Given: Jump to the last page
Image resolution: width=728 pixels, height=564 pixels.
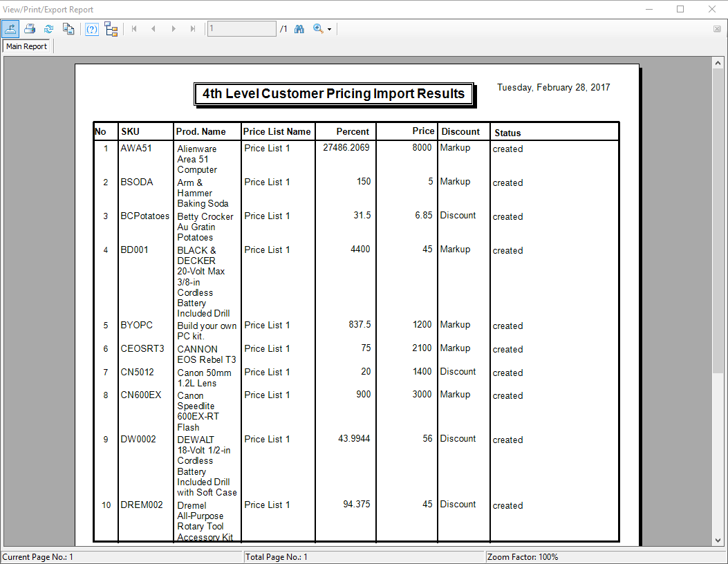Looking at the screenshot, I should [192, 29].
